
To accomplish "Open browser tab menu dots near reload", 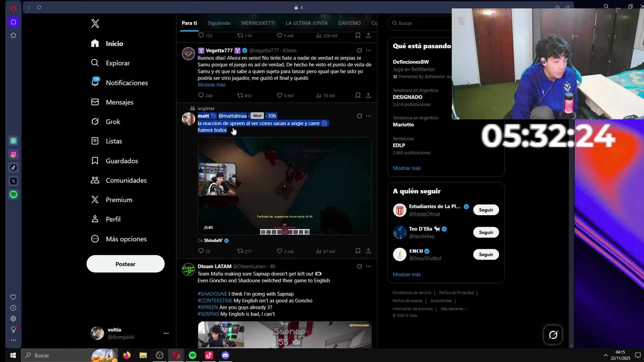I will pyautogui.click(x=29, y=8).
